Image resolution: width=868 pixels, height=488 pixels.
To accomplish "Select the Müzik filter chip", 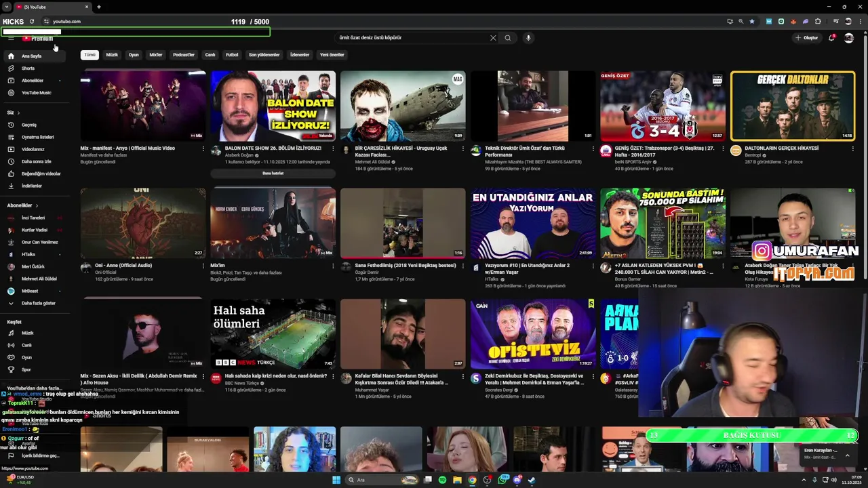I will pyautogui.click(x=112, y=55).
